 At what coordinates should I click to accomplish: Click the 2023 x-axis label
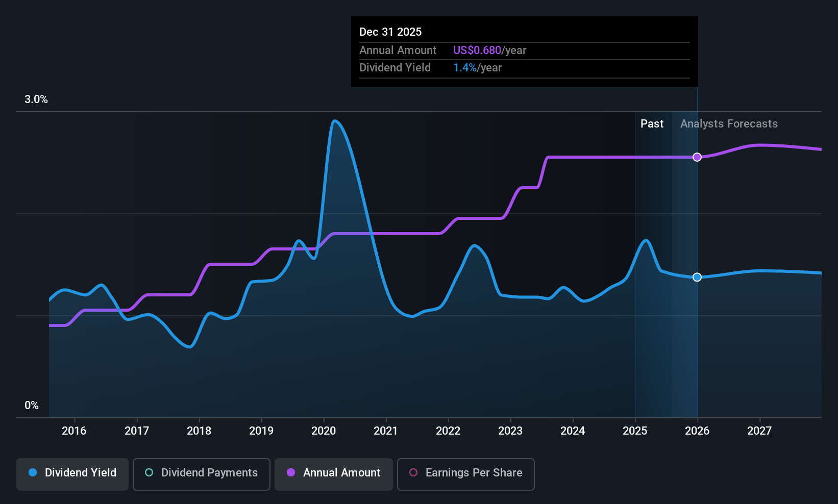click(x=510, y=431)
